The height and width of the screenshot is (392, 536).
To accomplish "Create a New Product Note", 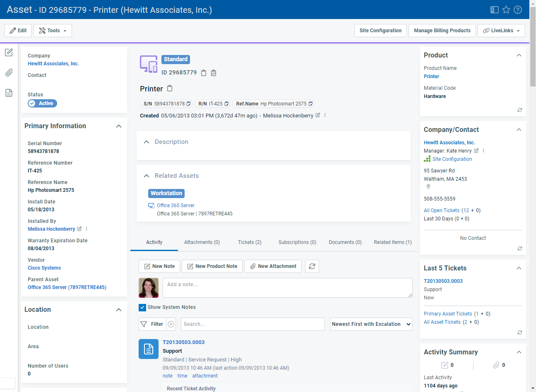I will pyautogui.click(x=212, y=266).
